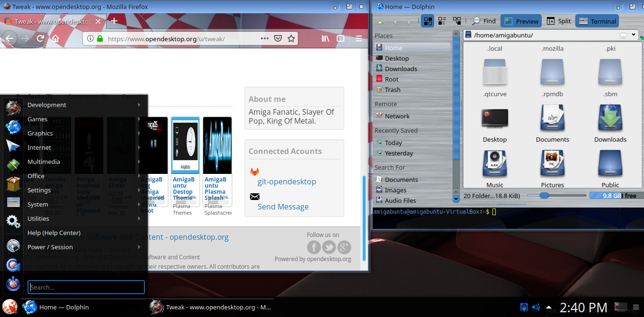Toggle Split view in Dolphin

tap(559, 21)
